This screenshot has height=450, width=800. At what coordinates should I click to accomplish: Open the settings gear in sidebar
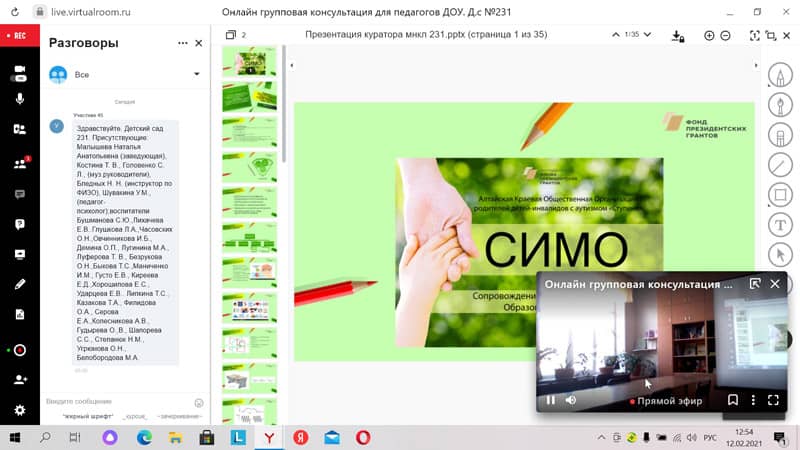coord(19,410)
